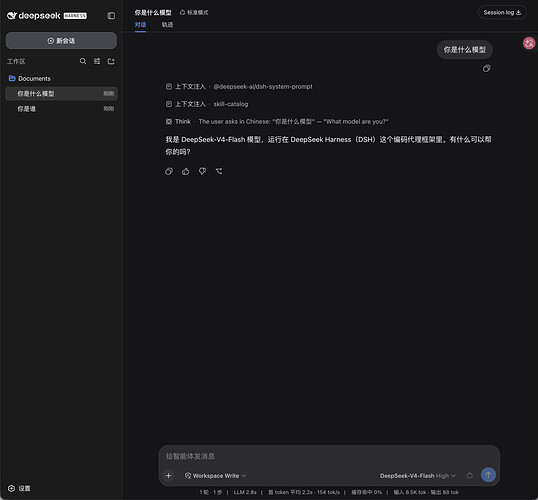538x500 pixels.
Task: Click the add folder icon in workspace
Action: click(111, 61)
